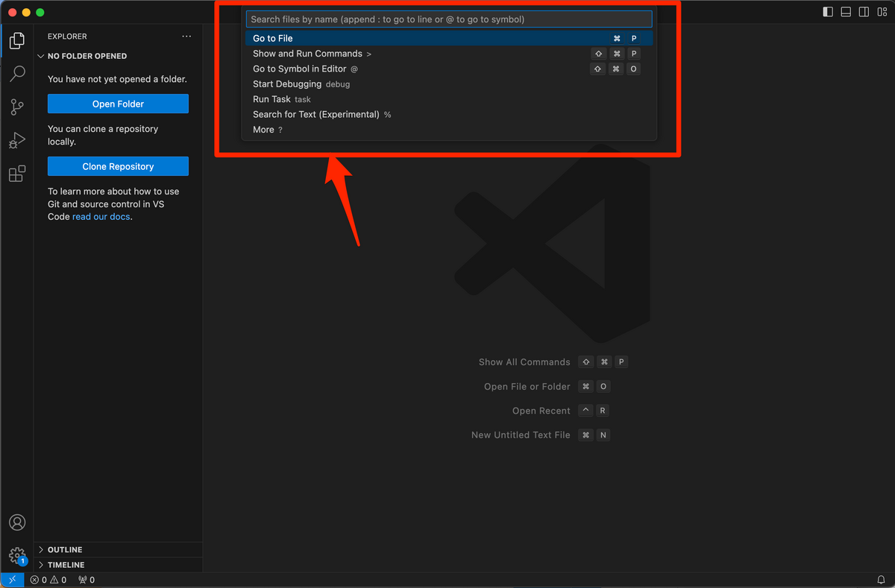The height and width of the screenshot is (588, 895).
Task: Click the macOS green zoom window button
Action: click(40, 13)
